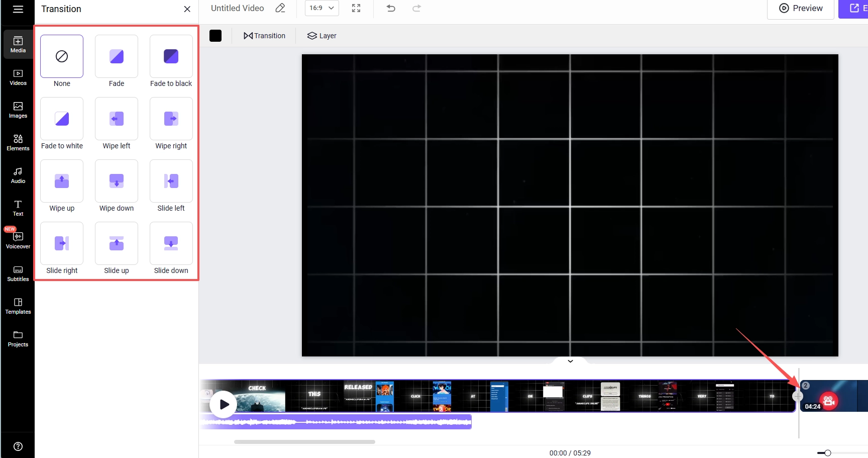The image size is (868, 458).
Task: Select the Fade to black transition
Action: pos(171,56)
